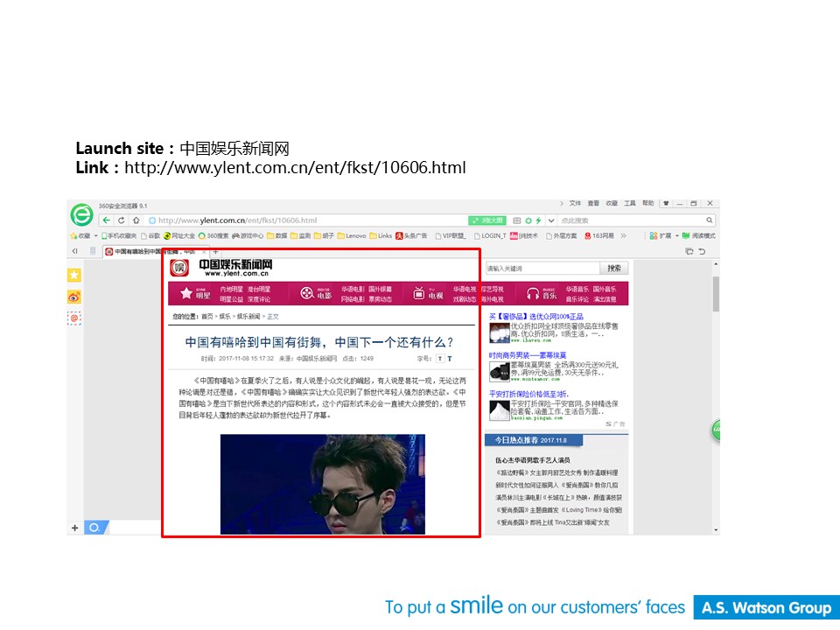The width and height of the screenshot is (840, 630).
Task: Click the magnifier icon in search box
Action: click(710, 220)
